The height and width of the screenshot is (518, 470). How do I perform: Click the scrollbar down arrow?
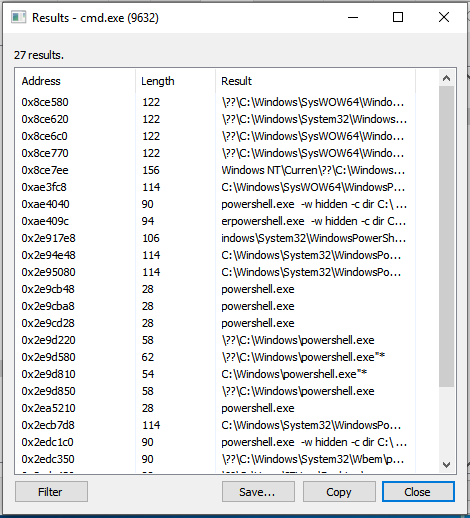click(446, 464)
